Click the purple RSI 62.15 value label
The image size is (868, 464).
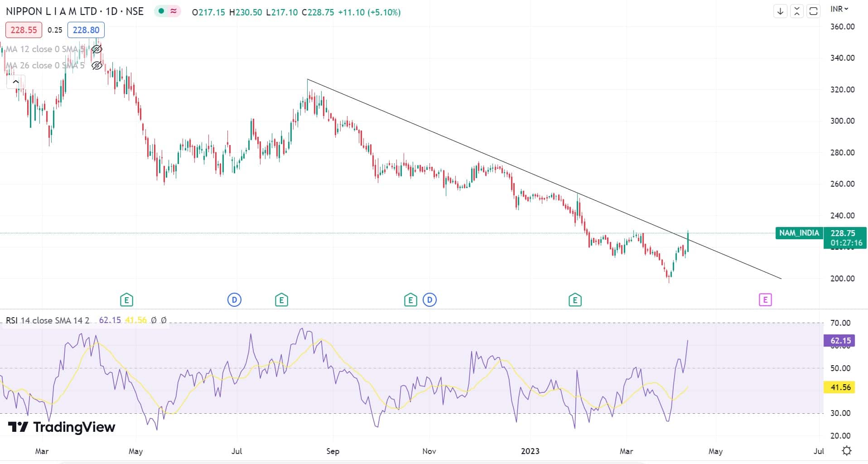coord(840,341)
